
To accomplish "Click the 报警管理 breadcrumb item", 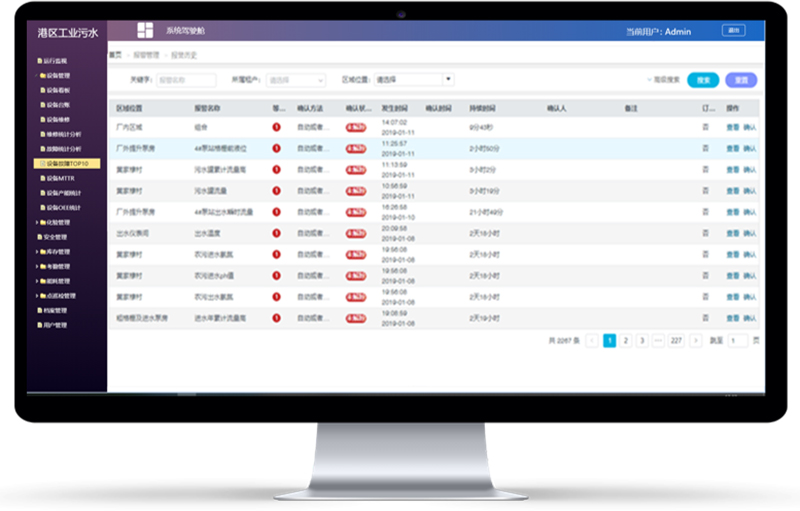I will [x=146, y=54].
